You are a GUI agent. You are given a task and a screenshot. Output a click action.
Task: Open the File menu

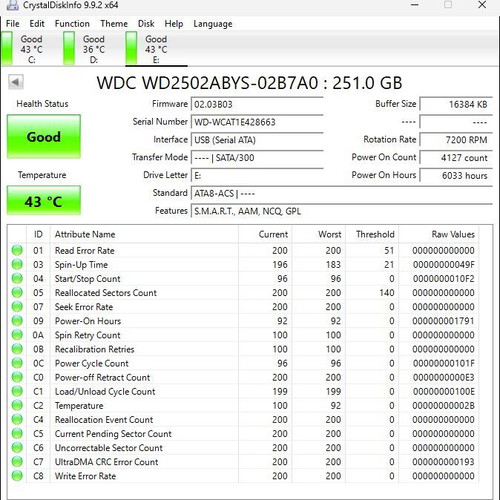tap(13, 24)
